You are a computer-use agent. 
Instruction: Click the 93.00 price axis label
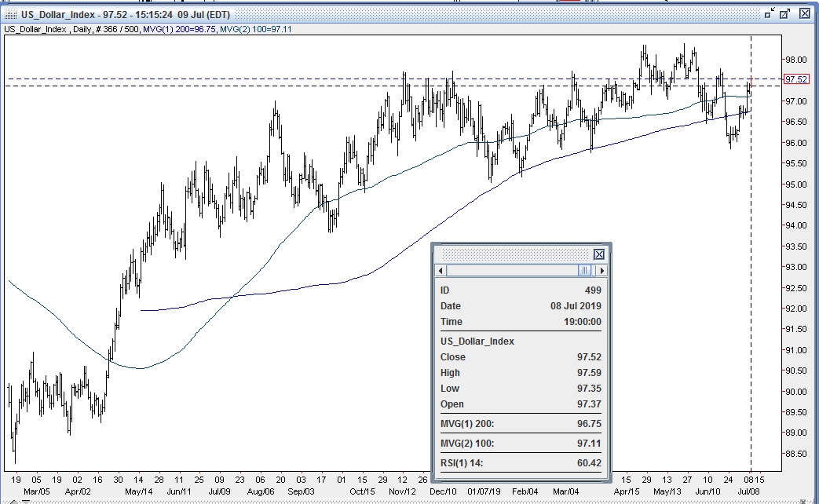796,268
